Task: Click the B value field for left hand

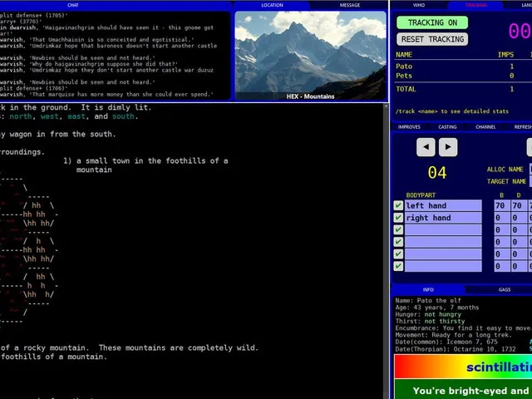Action: (502, 205)
